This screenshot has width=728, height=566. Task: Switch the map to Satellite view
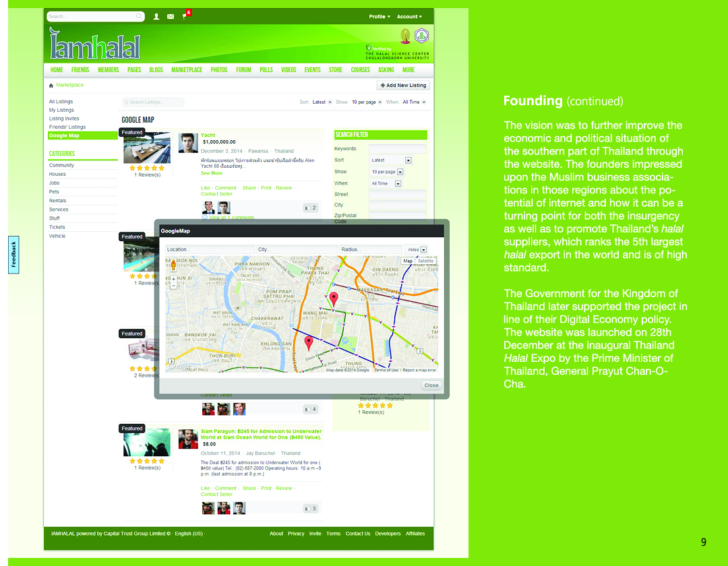[425, 261]
